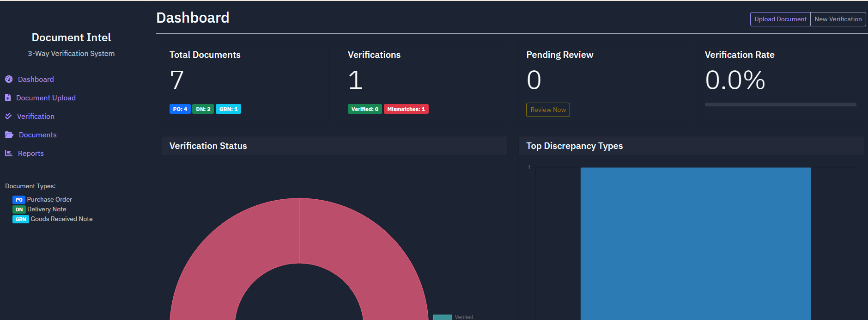Click the Verification double-check icon
The width and height of the screenshot is (868, 320).
[8, 116]
